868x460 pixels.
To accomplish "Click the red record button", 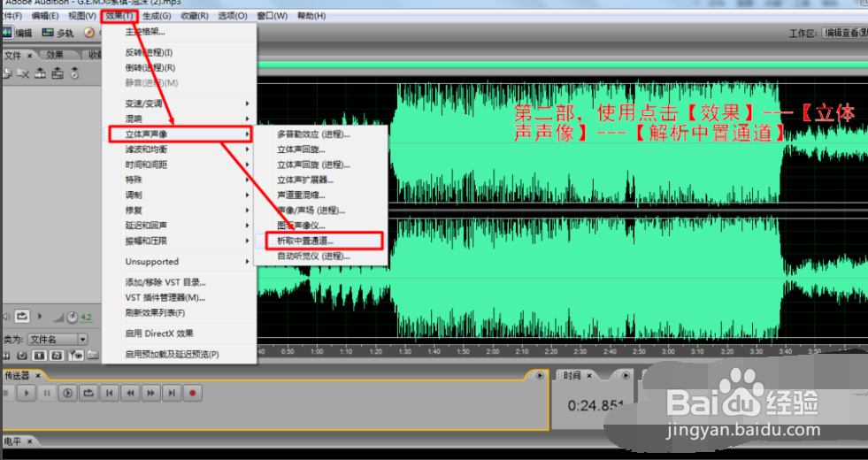I will pyautogui.click(x=193, y=393).
